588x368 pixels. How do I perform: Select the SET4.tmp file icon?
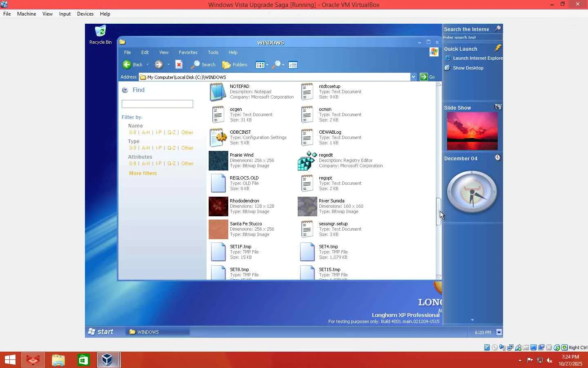307,252
